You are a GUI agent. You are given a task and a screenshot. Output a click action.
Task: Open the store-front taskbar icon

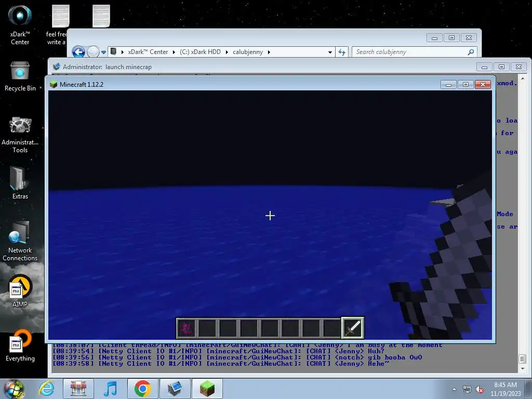pyautogui.click(x=78, y=389)
